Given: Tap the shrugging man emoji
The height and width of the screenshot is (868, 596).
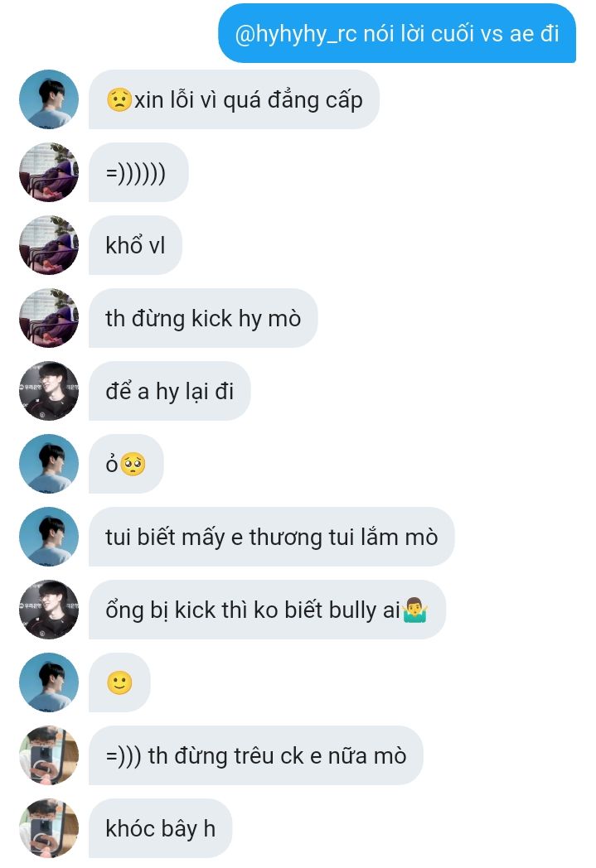Looking at the screenshot, I should coord(414,610).
